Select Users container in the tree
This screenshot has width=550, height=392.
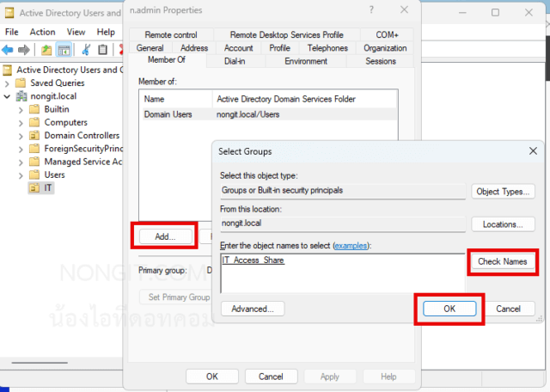tap(54, 175)
